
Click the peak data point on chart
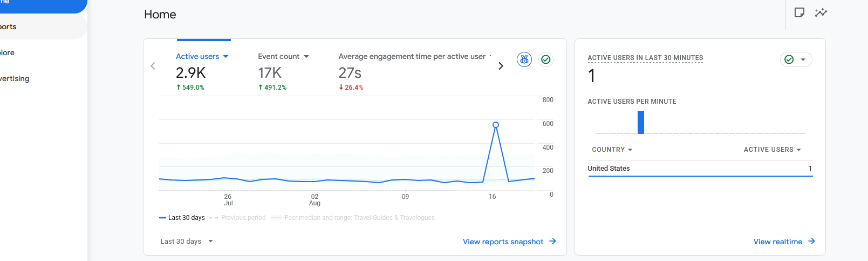(496, 125)
